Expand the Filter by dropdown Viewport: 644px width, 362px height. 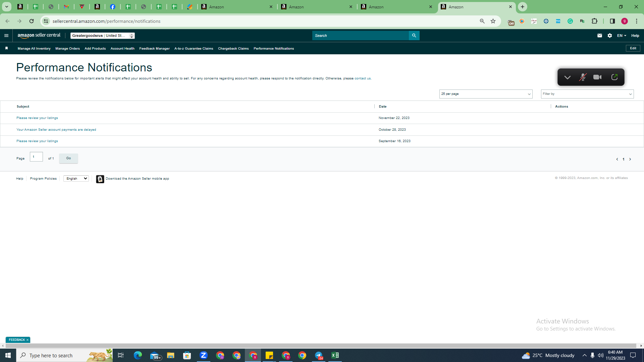click(587, 94)
